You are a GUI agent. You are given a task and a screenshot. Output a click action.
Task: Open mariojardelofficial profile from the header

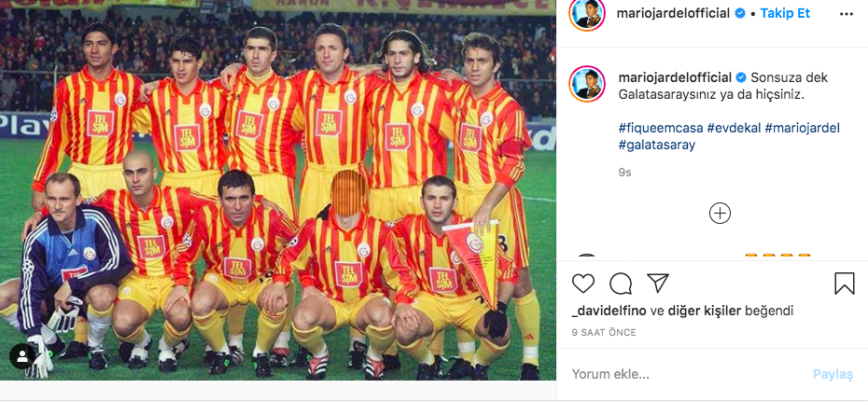tap(673, 14)
